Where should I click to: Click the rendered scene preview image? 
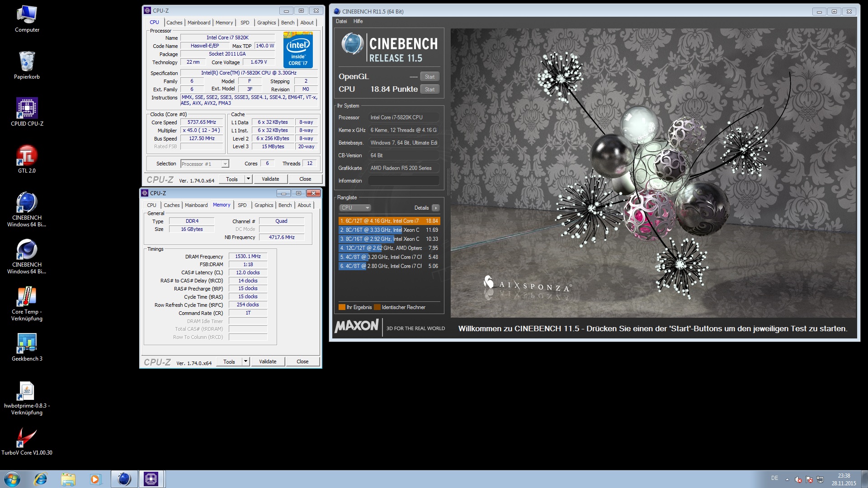(x=653, y=173)
